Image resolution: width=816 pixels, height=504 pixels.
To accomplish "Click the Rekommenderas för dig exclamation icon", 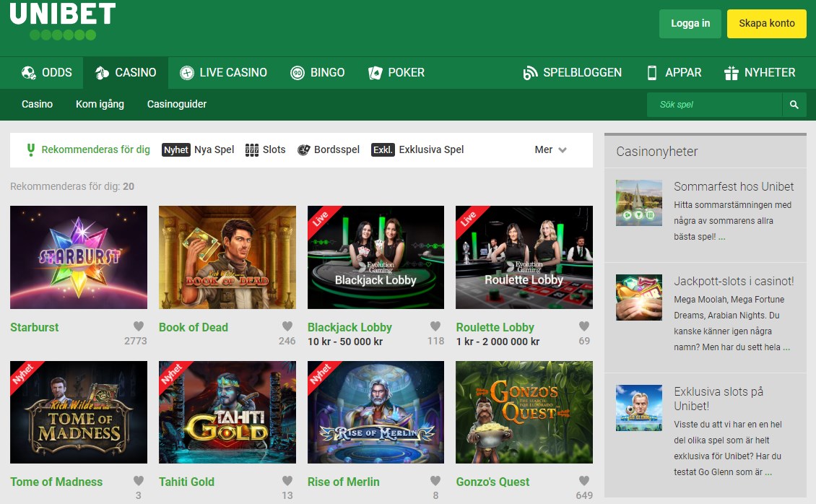I will (31, 149).
